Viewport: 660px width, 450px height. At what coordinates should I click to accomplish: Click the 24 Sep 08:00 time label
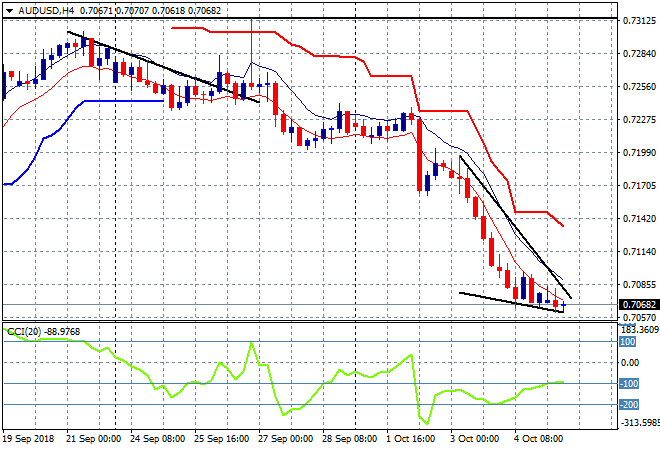pos(157,439)
